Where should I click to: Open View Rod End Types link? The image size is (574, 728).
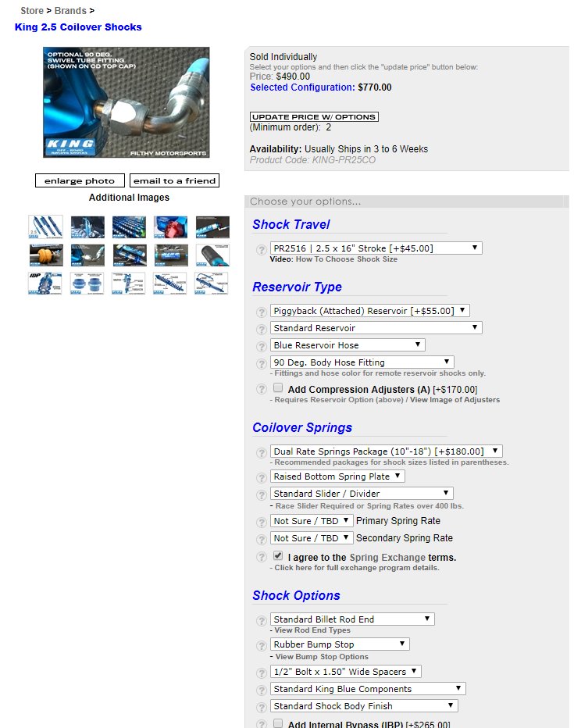[x=312, y=630]
